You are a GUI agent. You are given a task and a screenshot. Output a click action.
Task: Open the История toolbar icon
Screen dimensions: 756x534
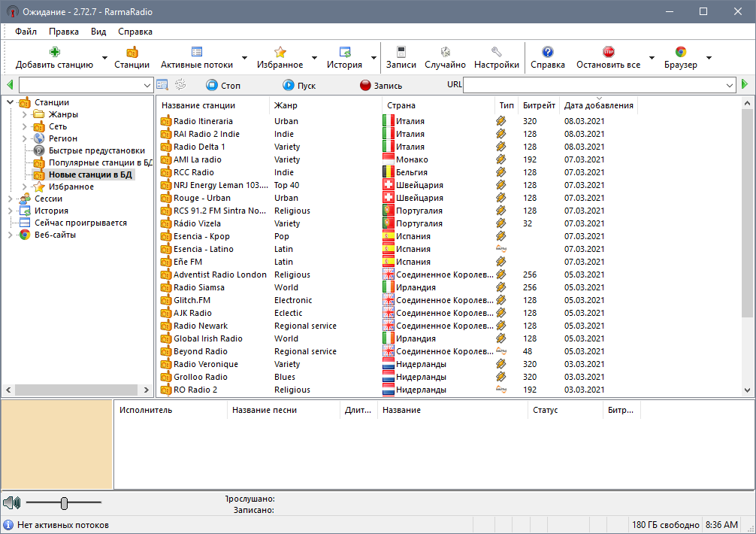[345, 52]
